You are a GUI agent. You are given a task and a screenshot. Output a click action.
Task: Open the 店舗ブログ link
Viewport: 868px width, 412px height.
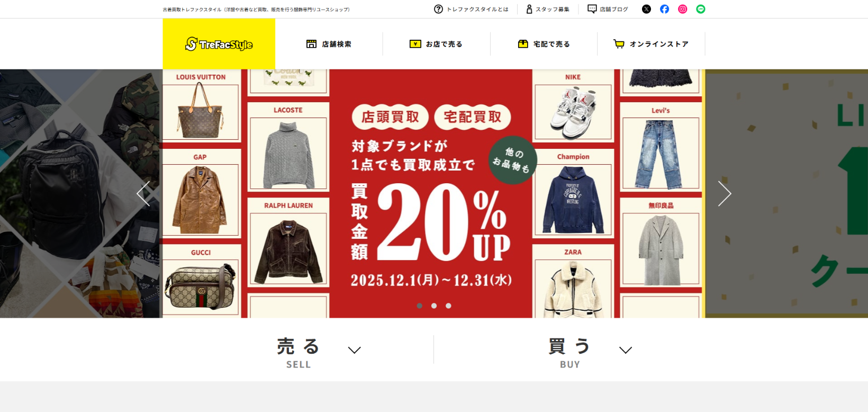pyautogui.click(x=608, y=9)
